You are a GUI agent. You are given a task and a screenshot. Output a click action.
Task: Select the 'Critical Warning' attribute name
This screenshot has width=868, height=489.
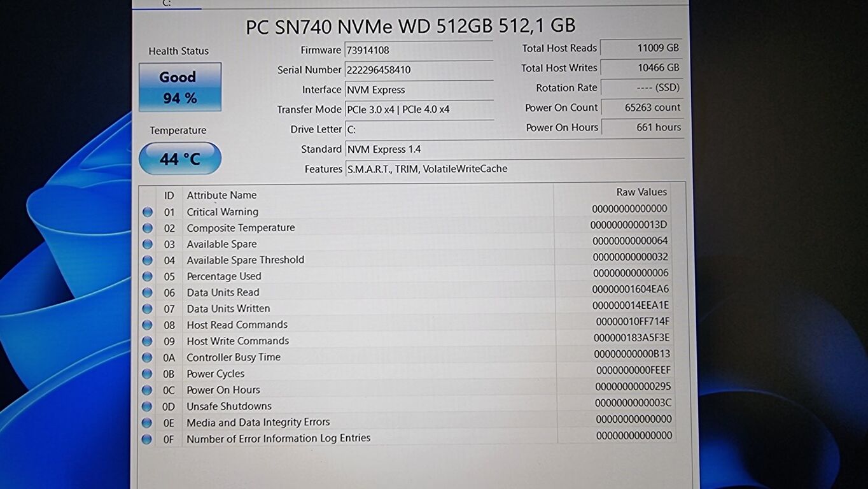[222, 212]
